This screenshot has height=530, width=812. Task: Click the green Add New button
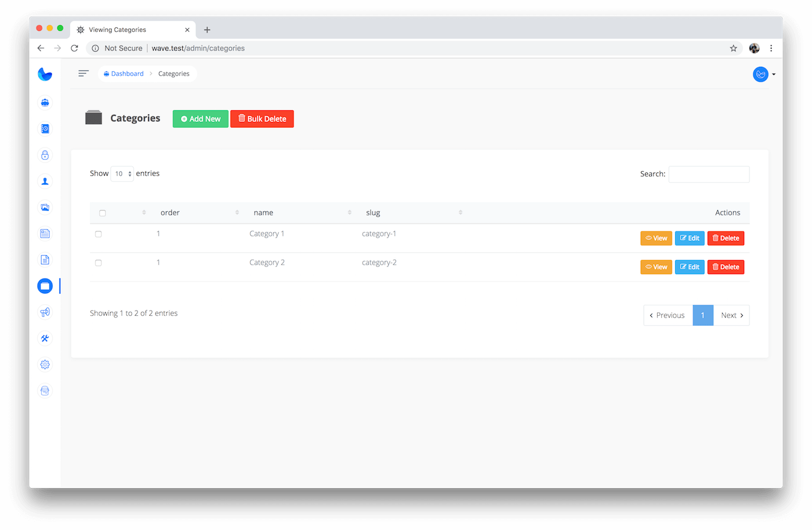coord(201,119)
